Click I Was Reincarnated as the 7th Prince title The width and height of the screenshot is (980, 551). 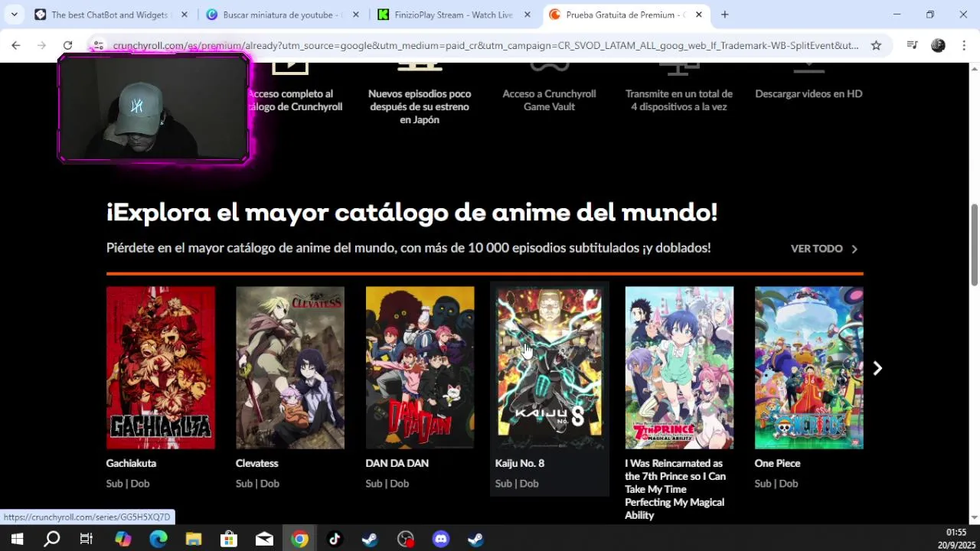[675, 489]
